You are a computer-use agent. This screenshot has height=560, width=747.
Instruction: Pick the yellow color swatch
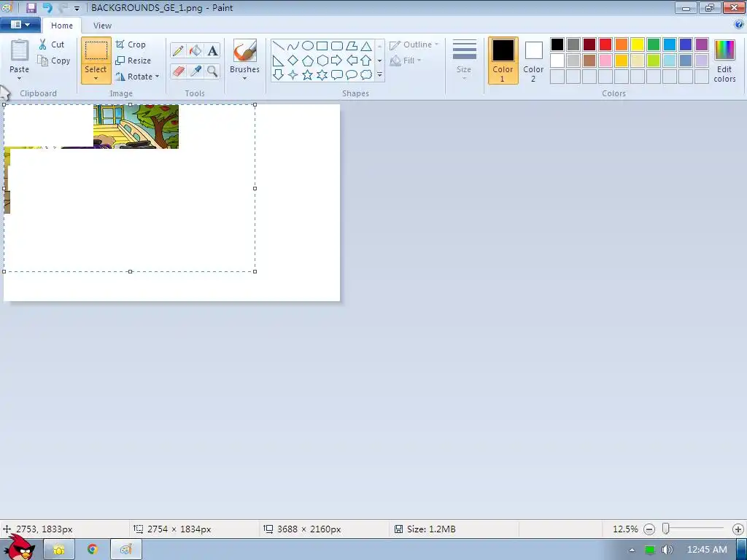tap(638, 44)
